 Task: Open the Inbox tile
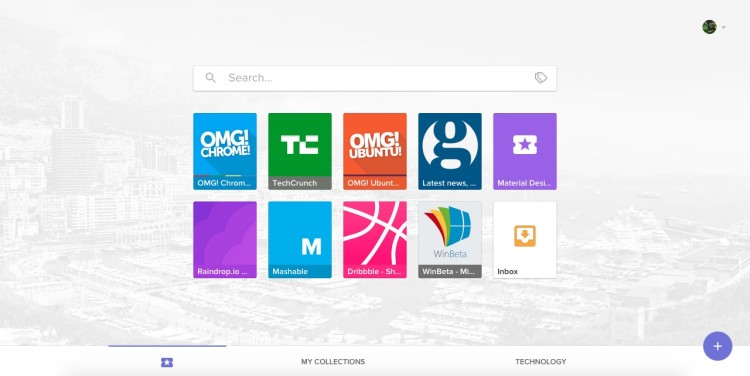[x=525, y=240]
